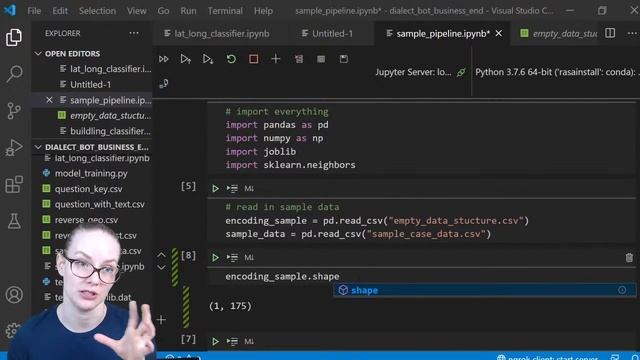Open the Run and Debug view

[14, 147]
